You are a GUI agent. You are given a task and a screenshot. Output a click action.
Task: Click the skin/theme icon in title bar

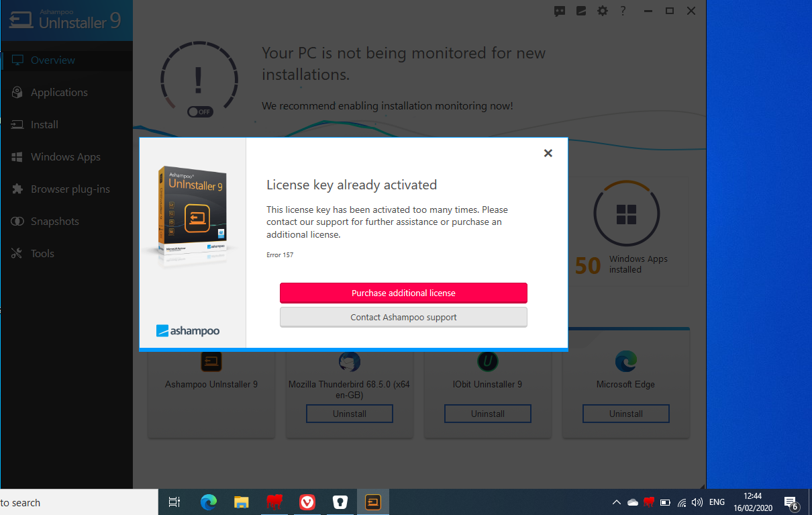pos(581,11)
